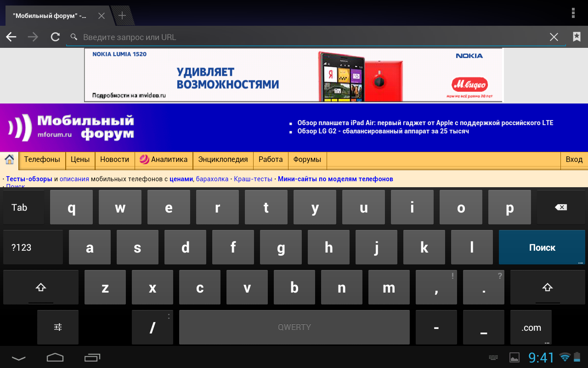
Task: Tap the letter z key
Action: pyautogui.click(x=105, y=287)
